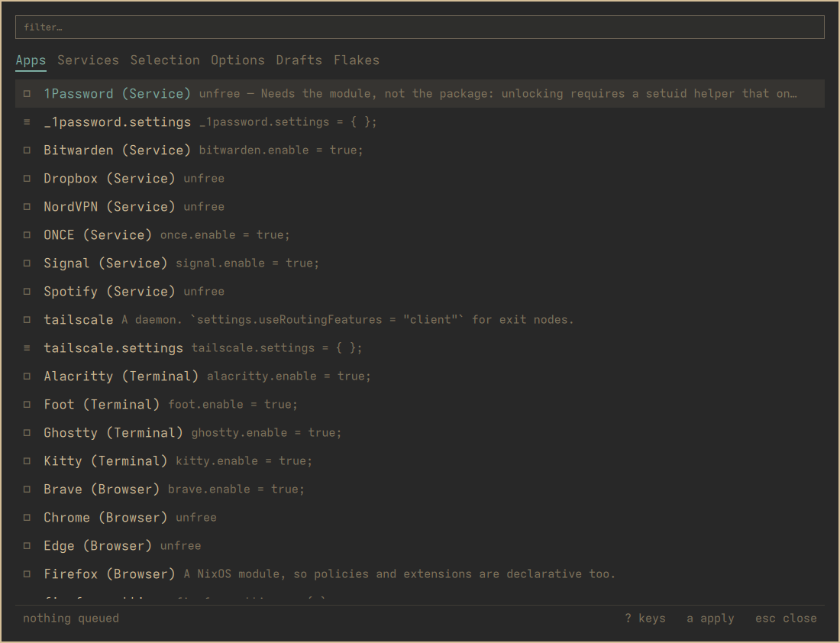Screen dimensions: 840x643
Task: Select the 'tailscale.settings' row label
Action: (x=114, y=348)
